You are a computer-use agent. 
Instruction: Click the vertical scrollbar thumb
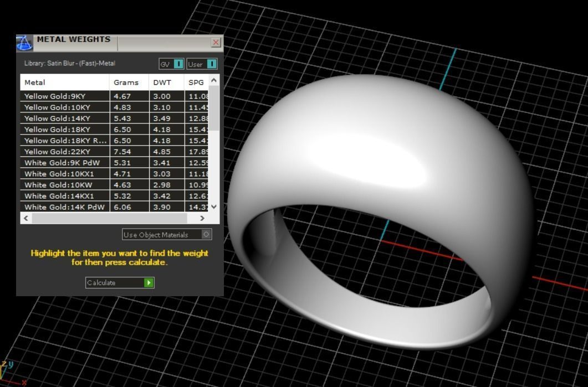pyautogui.click(x=214, y=109)
